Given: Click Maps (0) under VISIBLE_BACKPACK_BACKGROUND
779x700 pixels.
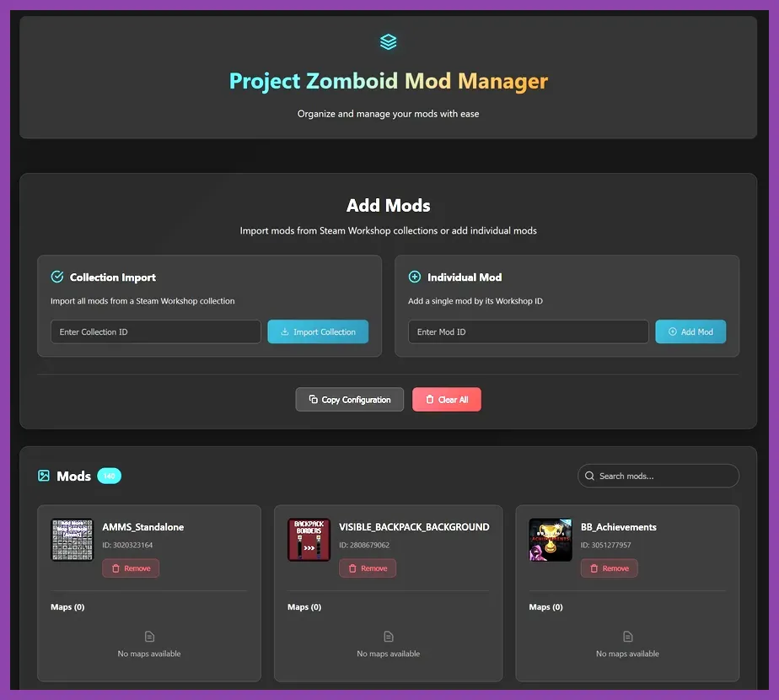Looking at the screenshot, I should tap(304, 607).
